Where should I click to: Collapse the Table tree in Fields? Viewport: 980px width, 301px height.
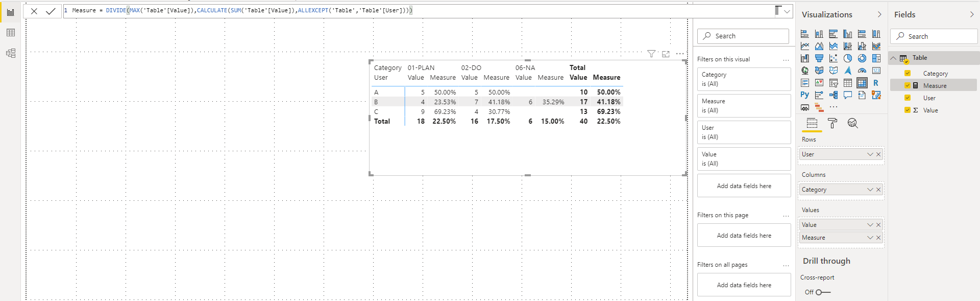click(x=894, y=58)
